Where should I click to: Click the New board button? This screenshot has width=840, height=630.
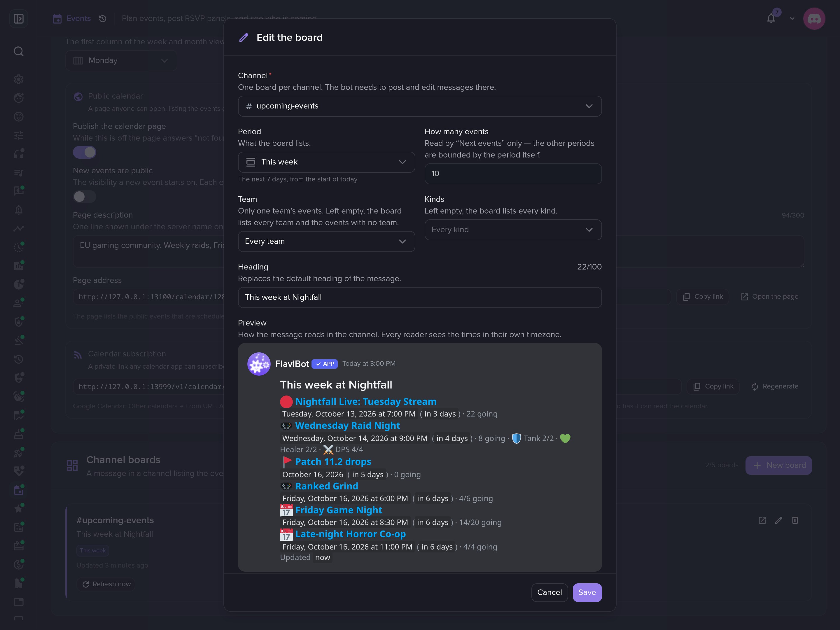coord(778,465)
